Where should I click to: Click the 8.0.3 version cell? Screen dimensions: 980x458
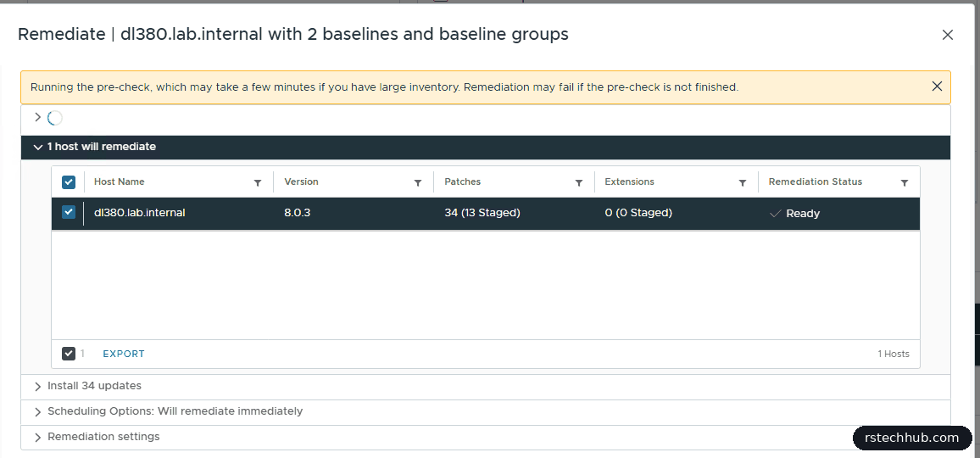298,213
